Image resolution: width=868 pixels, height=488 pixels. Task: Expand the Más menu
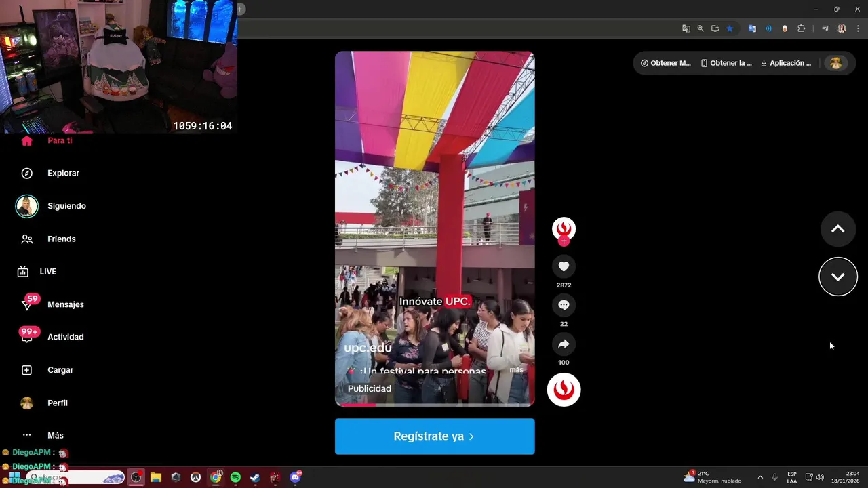[42, 435]
